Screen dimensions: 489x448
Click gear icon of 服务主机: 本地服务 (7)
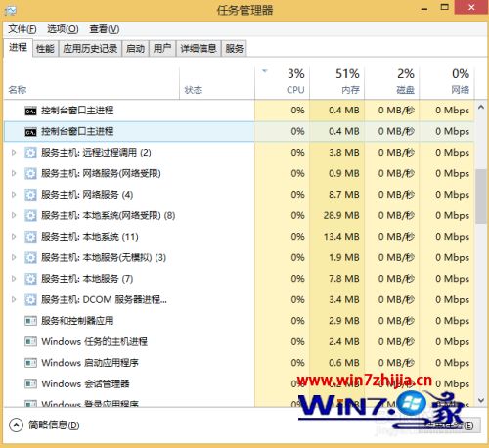(30, 279)
